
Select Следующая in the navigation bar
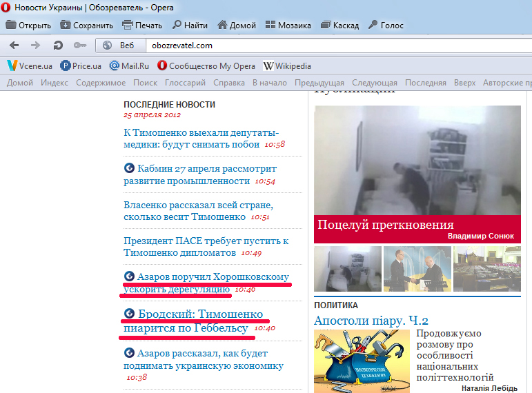coord(375,83)
